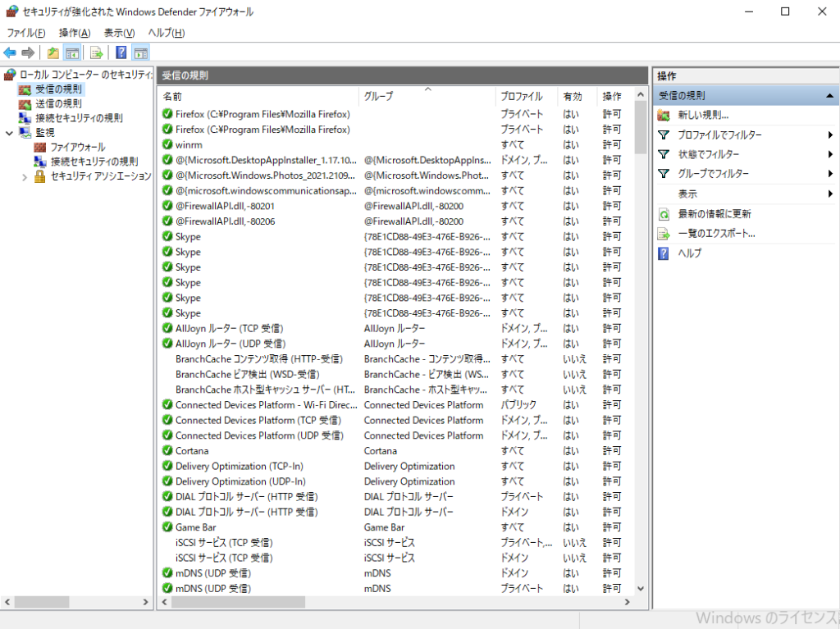Expand the セキュリティ アソシエーション node

[25, 177]
